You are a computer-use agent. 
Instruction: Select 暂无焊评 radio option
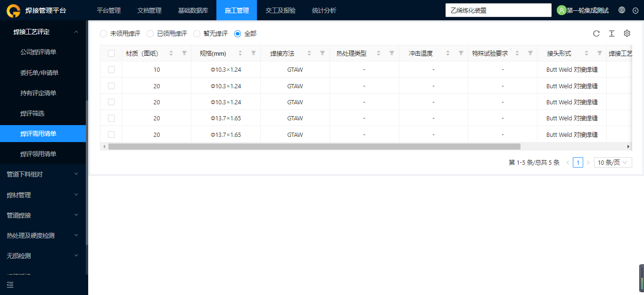[x=197, y=34]
